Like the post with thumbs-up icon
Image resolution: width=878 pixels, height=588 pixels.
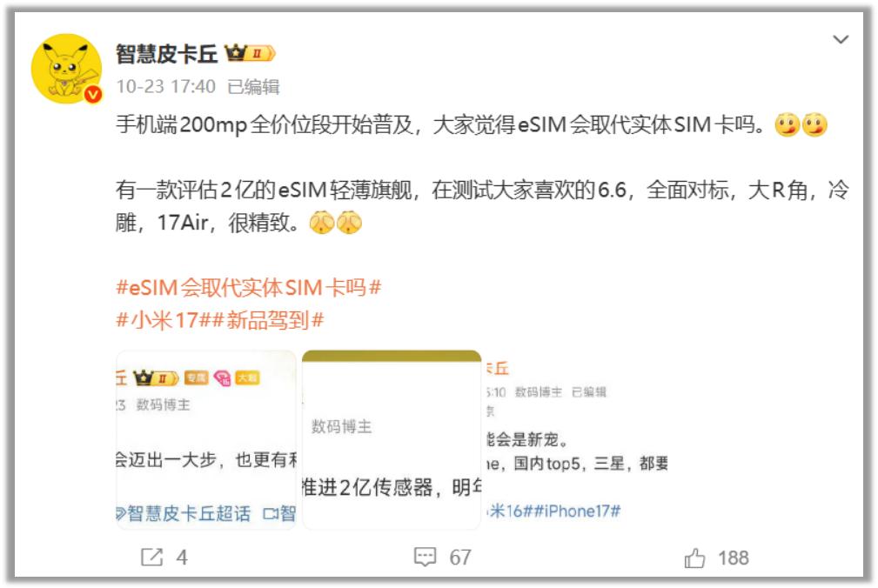694,558
